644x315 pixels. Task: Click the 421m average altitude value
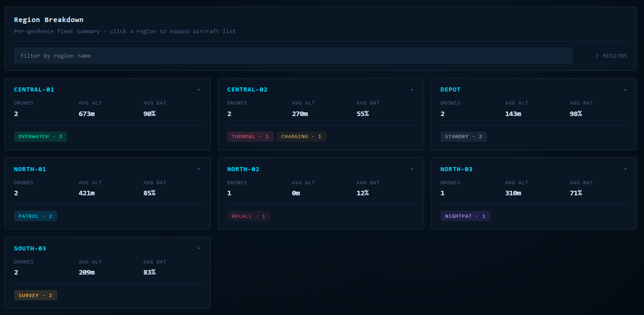(x=87, y=193)
